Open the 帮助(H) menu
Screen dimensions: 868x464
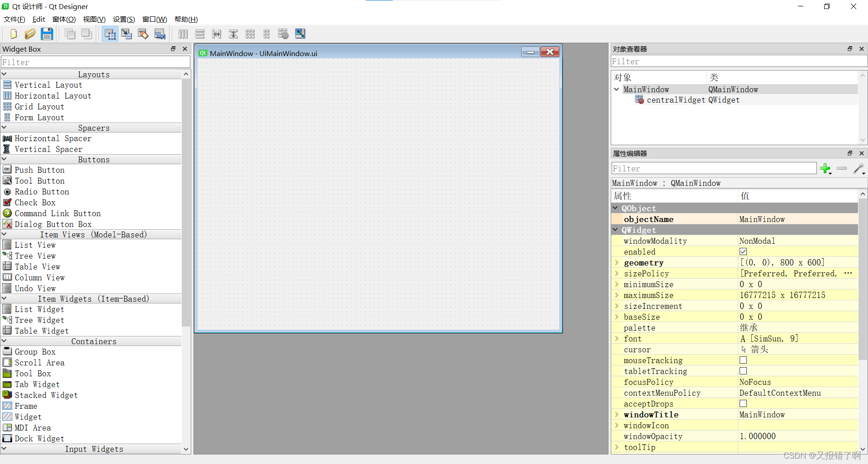[x=186, y=19]
